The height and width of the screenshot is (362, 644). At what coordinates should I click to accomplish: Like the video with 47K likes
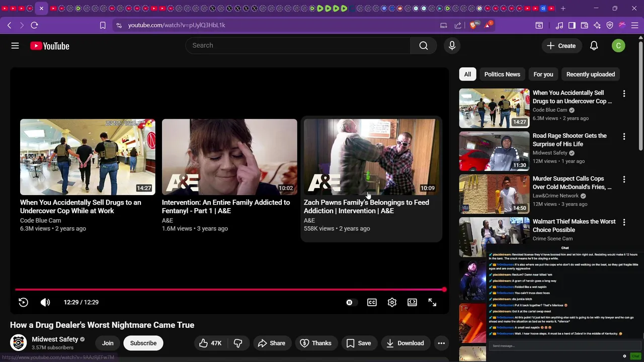(210, 343)
